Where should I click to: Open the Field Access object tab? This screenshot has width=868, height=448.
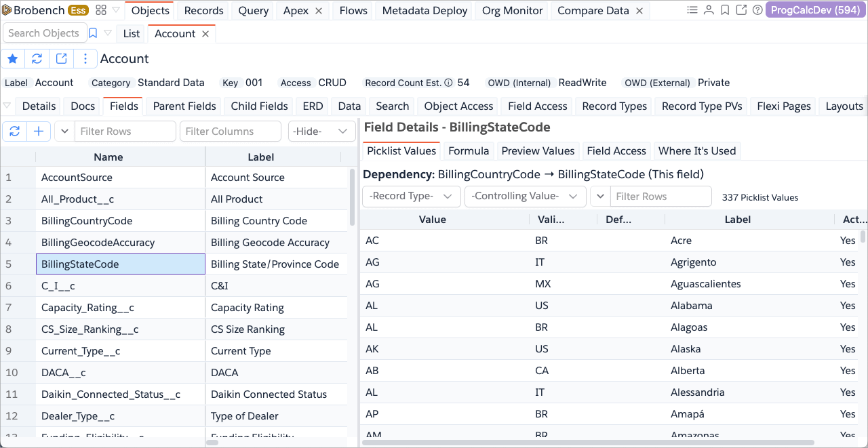(x=537, y=106)
